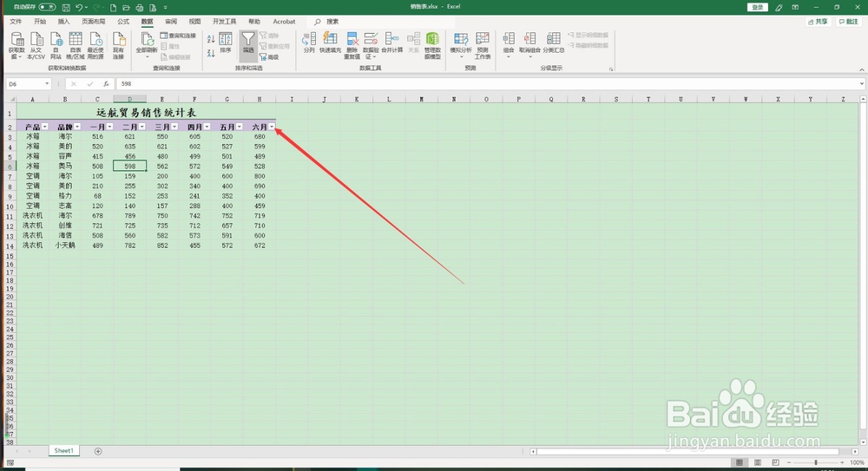Click 自表格/区域 (From Table/Range) icon

[x=76, y=45]
